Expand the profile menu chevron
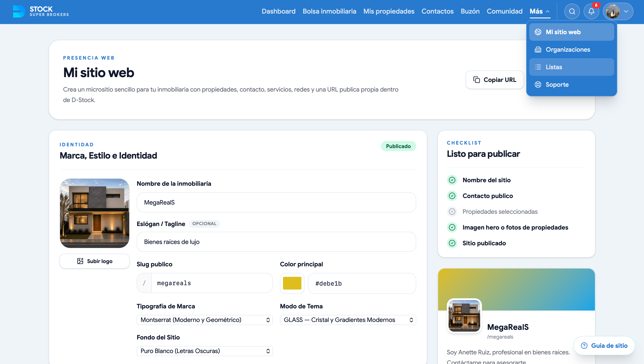644x364 pixels. (626, 12)
